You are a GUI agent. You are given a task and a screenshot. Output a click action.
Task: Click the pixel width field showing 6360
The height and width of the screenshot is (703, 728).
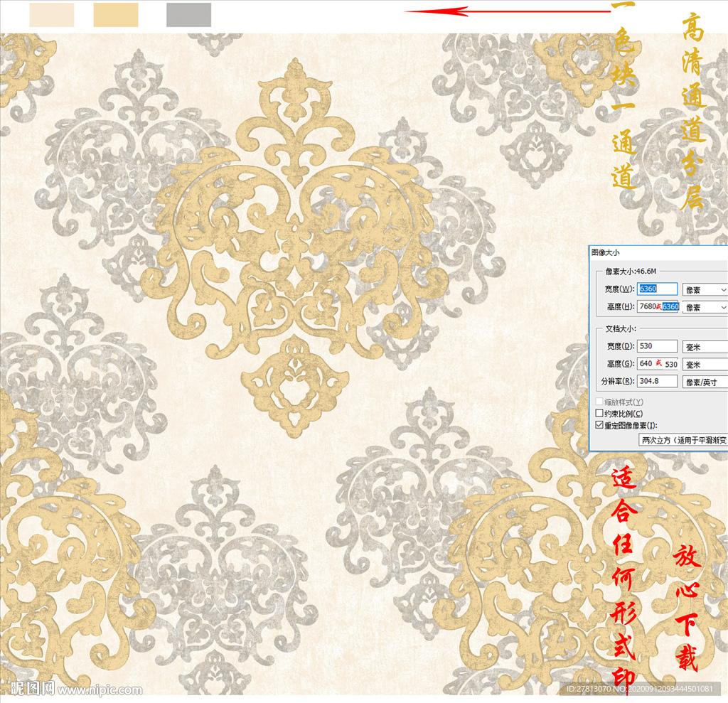click(x=657, y=289)
